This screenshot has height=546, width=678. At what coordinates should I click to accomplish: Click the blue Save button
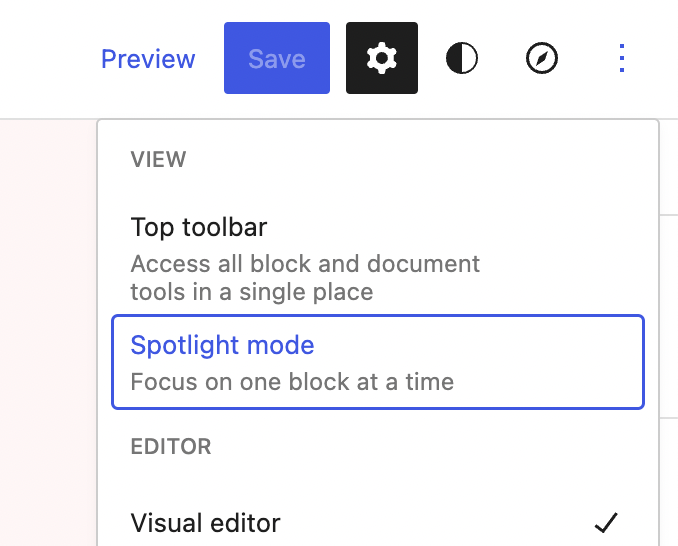pos(277,58)
